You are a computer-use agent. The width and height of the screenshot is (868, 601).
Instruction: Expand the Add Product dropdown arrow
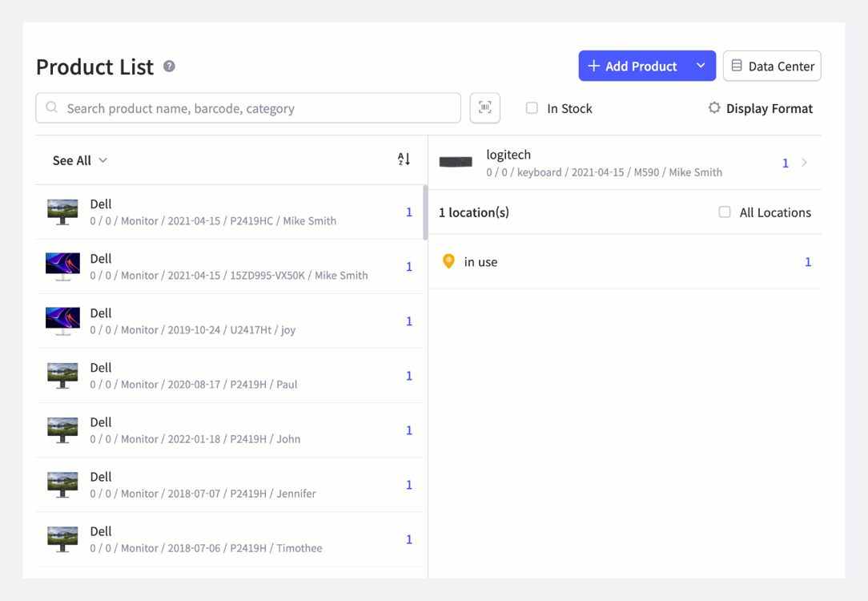(x=701, y=65)
